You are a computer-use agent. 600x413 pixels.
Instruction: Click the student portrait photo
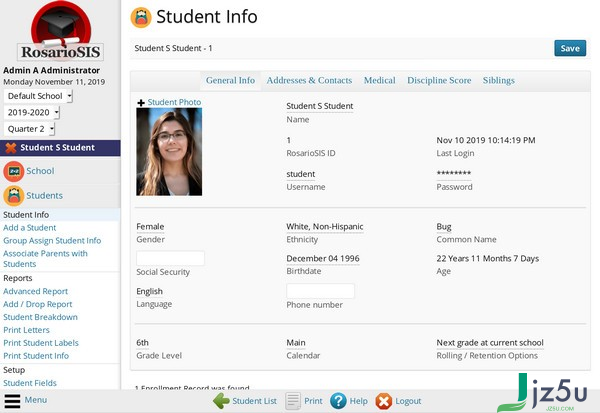169,152
